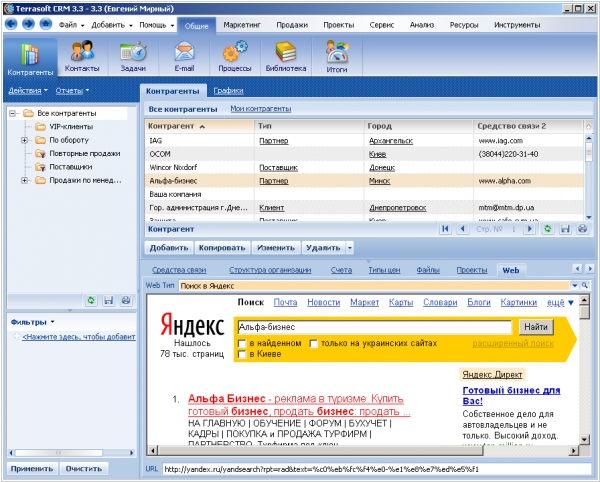Click the Home icon in toolbar

pyautogui.click(x=46, y=24)
